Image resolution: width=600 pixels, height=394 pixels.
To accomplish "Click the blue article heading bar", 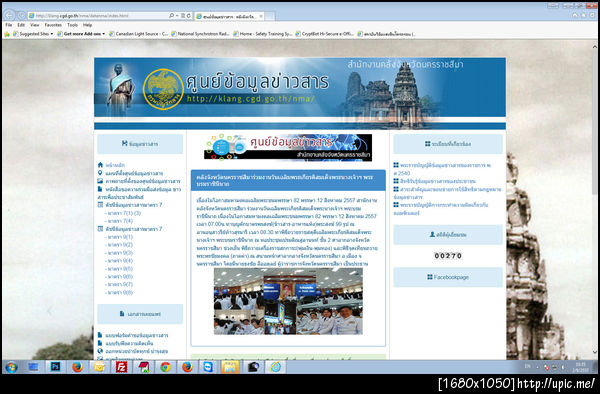I will [288, 180].
